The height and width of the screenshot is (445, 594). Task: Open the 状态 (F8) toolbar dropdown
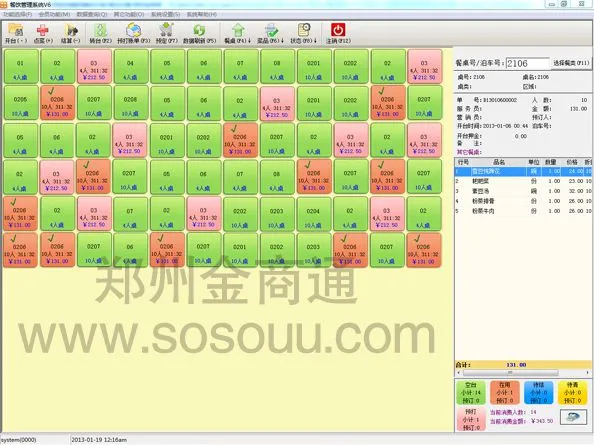pyautogui.click(x=303, y=33)
